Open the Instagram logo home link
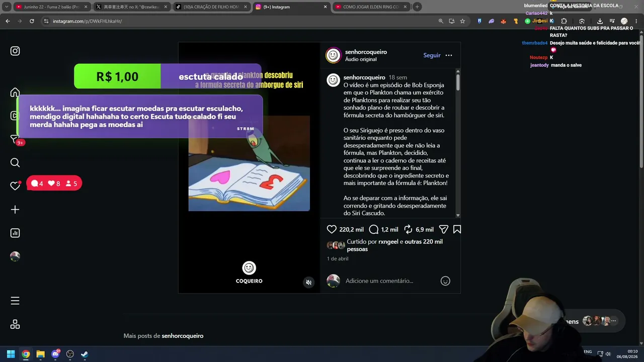 (15, 51)
